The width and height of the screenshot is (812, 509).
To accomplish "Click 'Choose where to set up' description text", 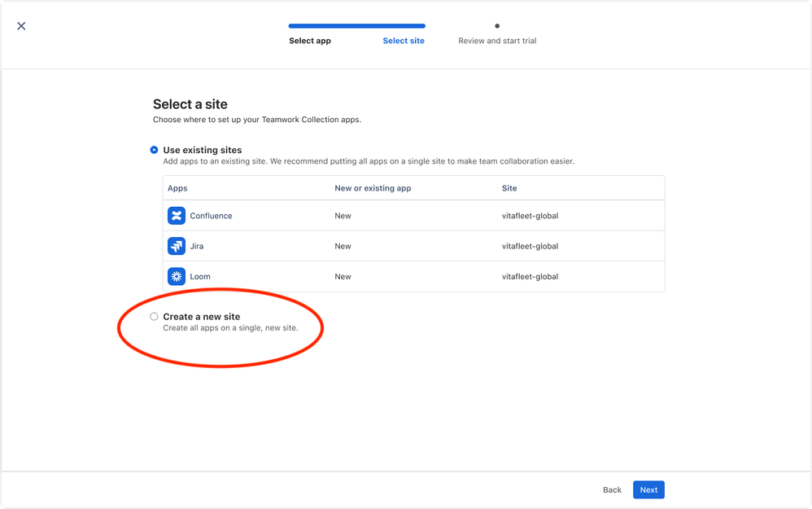I will [x=257, y=119].
